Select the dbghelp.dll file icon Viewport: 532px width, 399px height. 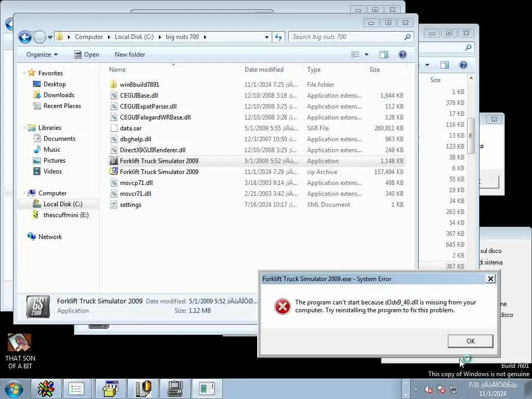(114, 139)
